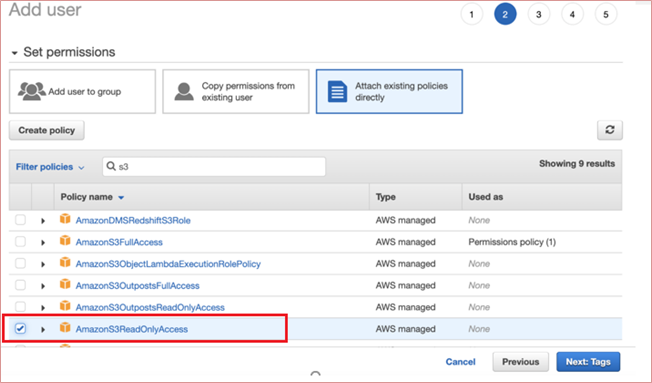Select wizard step 2 indicator
652x383 pixels.
tap(505, 15)
